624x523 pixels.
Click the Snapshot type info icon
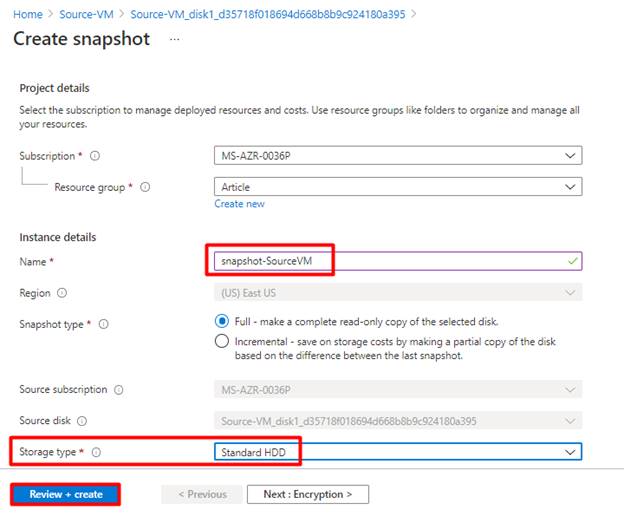click(104, 324)
